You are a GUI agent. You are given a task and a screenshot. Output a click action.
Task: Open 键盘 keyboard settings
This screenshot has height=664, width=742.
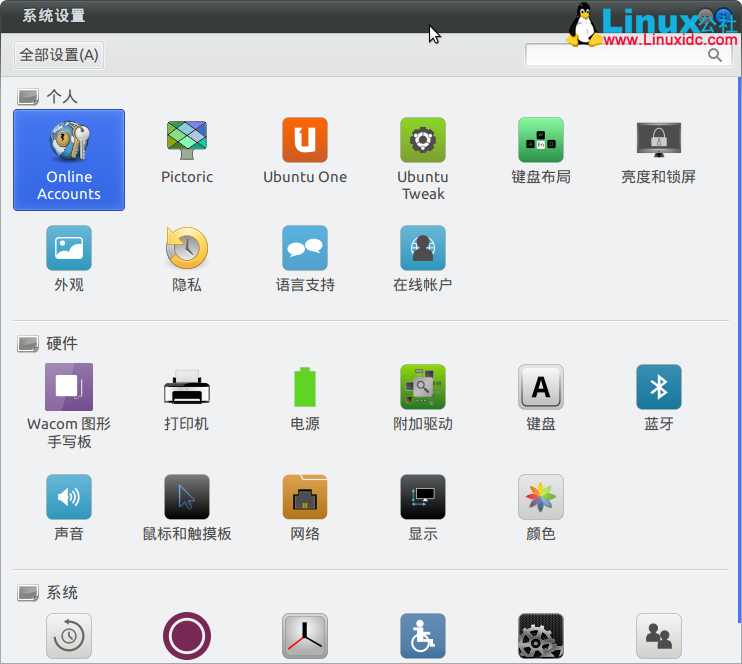tap(541, 398)
